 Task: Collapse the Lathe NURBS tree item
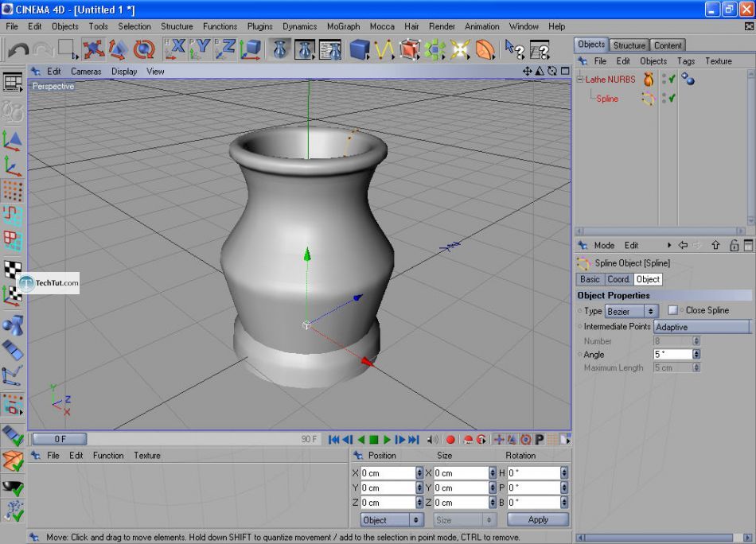click(580, 80)
